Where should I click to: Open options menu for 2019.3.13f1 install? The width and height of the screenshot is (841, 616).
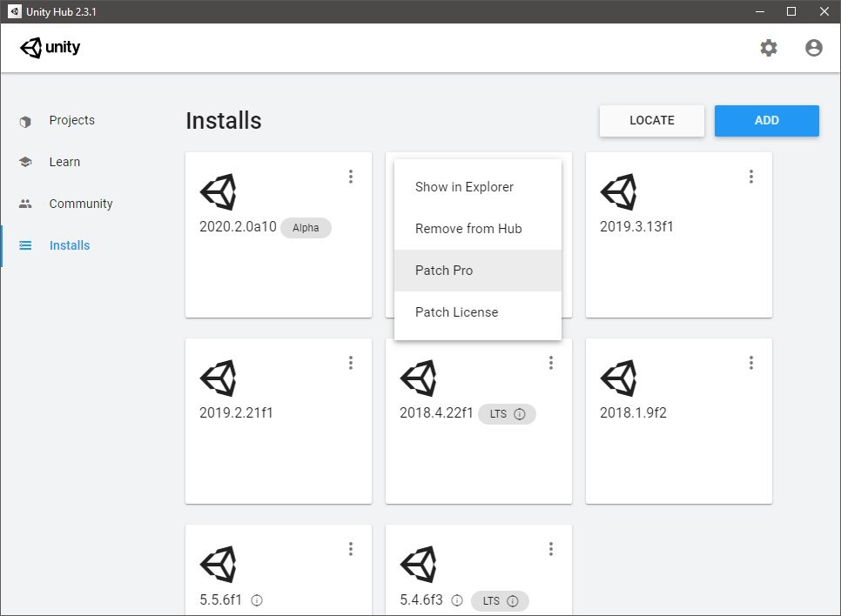750,177
